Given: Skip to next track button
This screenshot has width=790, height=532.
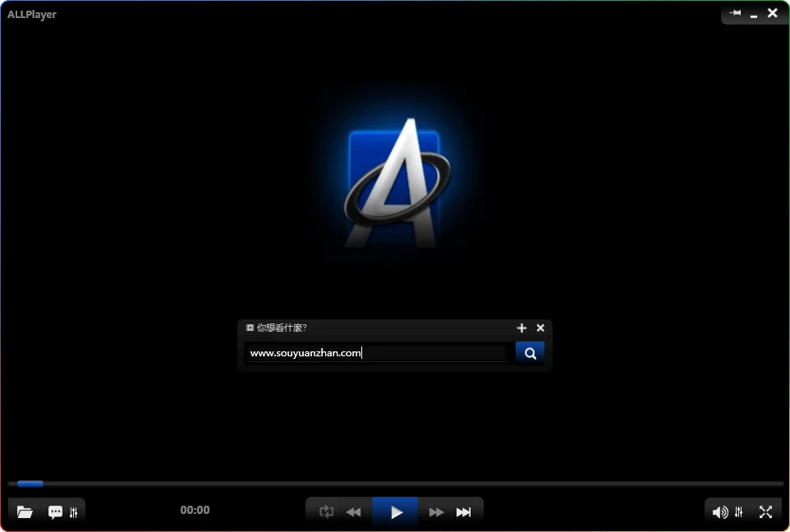Looking at the screenshot, I should point(464,512).
